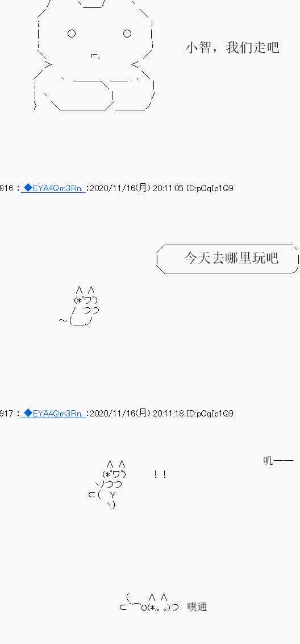Click the (月) weekday marker in post 916
The width and height of the screenshot is (300, 644).
(143, 188)
